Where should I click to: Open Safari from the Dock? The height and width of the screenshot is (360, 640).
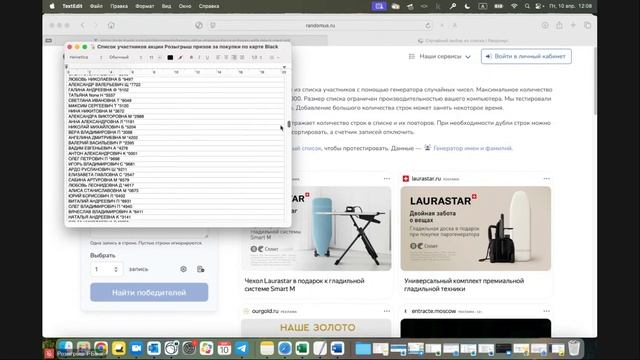pyautogui.click(x=284, y=348)
